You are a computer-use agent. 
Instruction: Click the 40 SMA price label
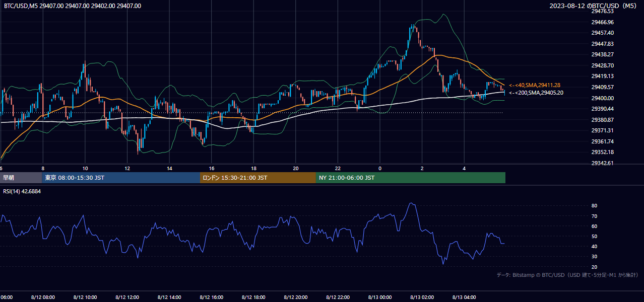tap(535, 85)
